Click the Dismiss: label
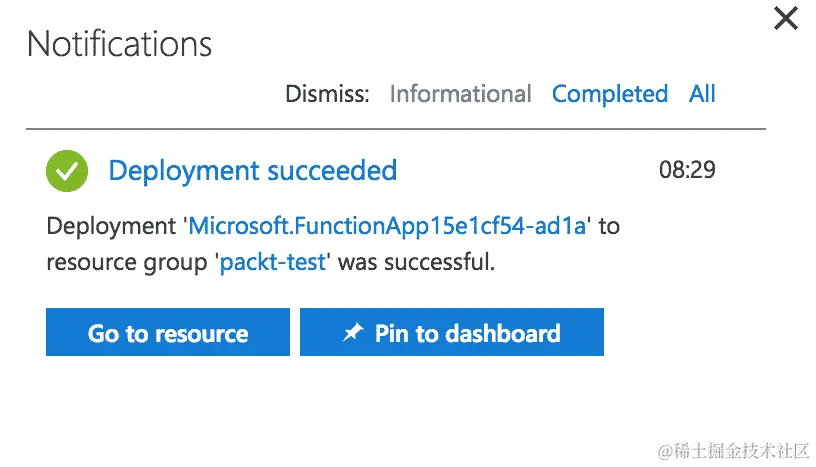The width and height of the screenshot is (816, 467). pos(327,94)
